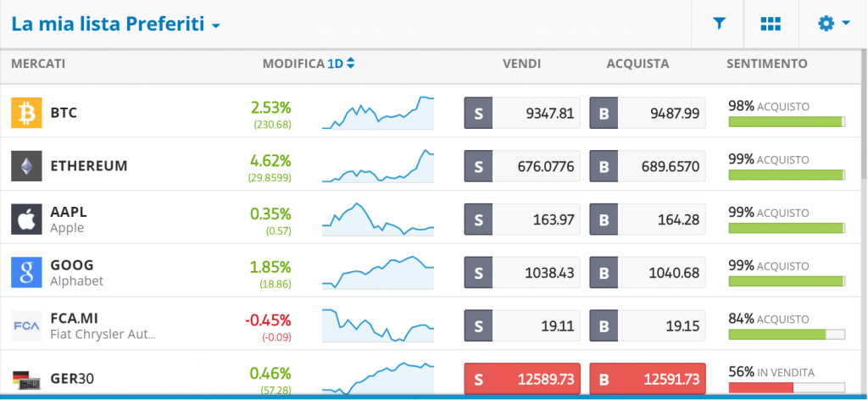Click Ethereum sentiment bar
The width and height of the screenshot is (868, 400).
787,175
